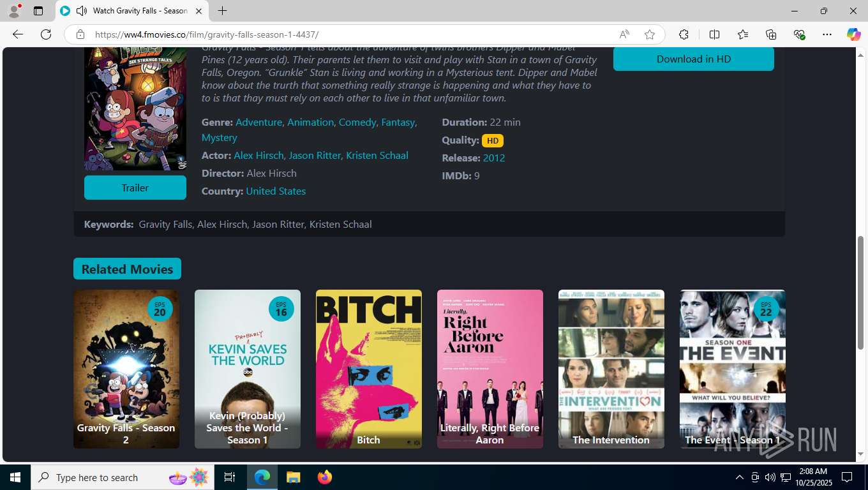Screen dimensions: 868x490
Task: View site information via the lock icon
Action: 80,34
